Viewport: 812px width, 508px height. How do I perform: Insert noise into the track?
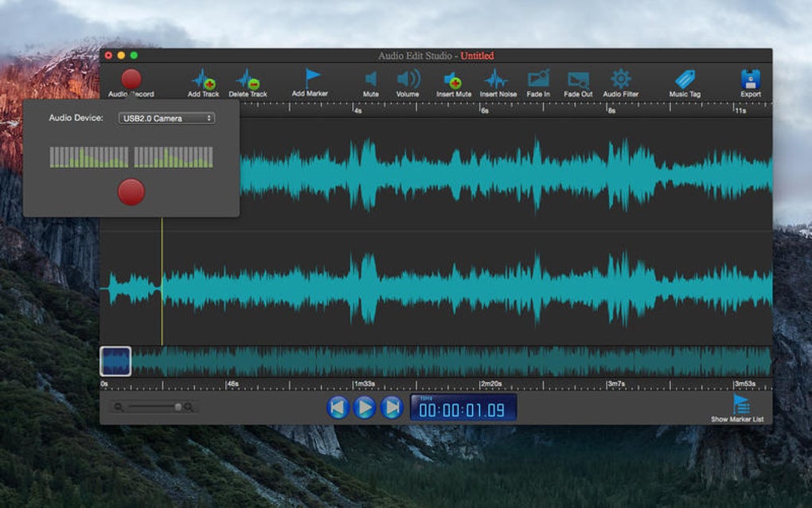(x=497, y=80)
